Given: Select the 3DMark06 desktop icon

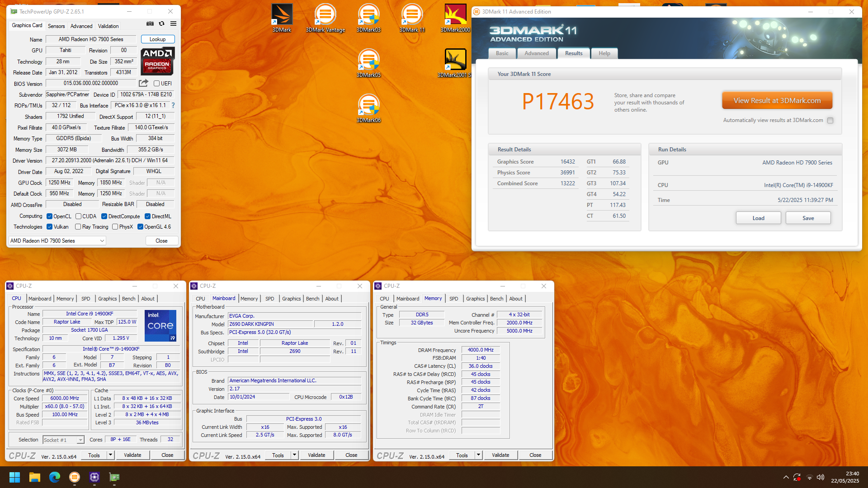Looking at the screenshot, I should click(x=368, y=108).
